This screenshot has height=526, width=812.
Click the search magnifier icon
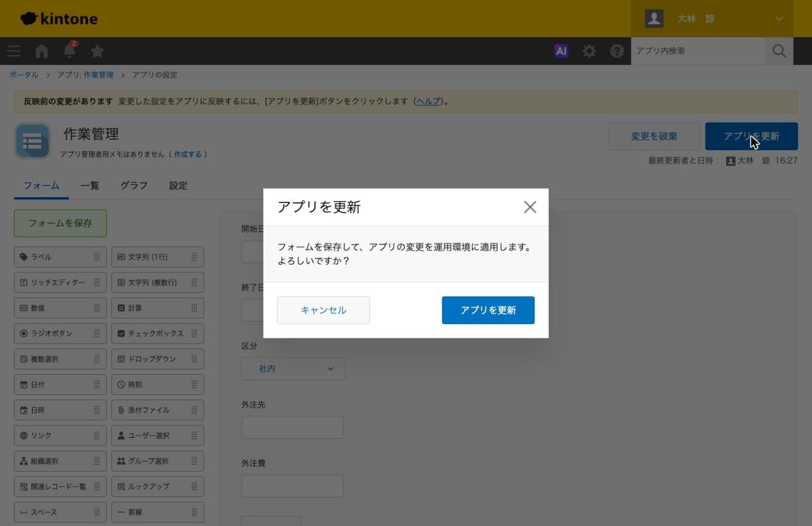tap(779, 51)
